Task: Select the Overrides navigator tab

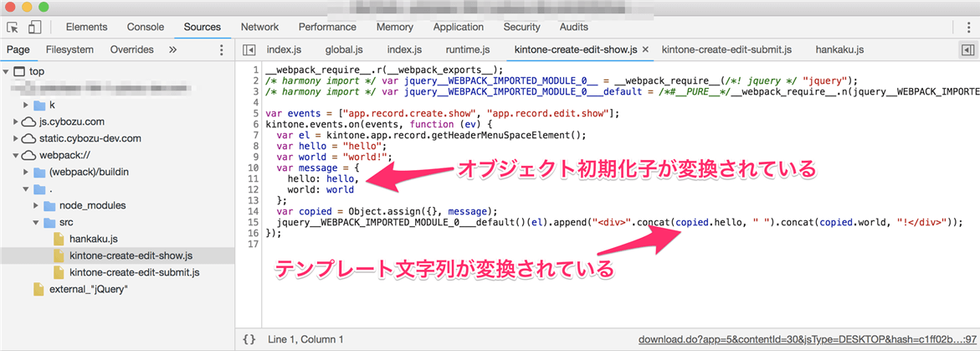Action: [132, 49]
